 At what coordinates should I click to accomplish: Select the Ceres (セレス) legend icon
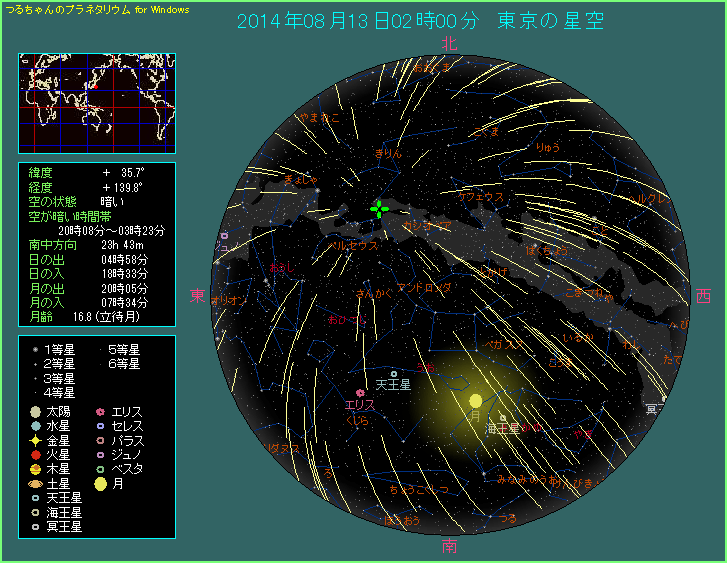point(99,425)
